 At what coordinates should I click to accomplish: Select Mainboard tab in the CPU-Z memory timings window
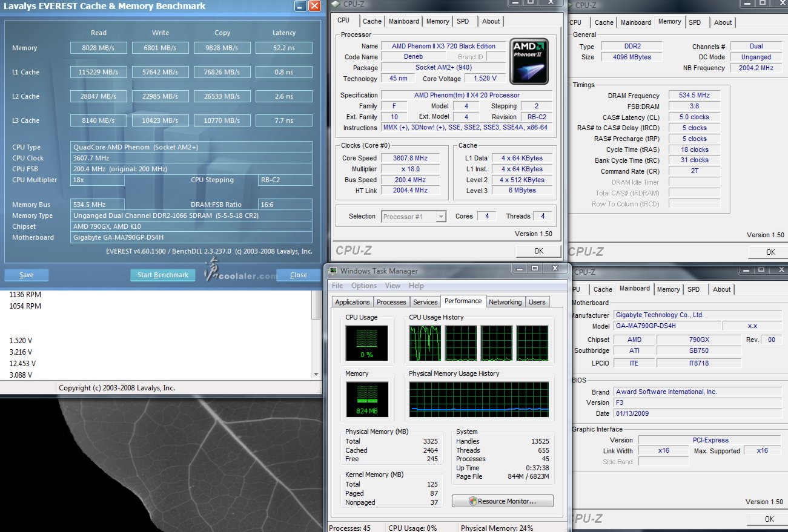(x=636, y=22)
